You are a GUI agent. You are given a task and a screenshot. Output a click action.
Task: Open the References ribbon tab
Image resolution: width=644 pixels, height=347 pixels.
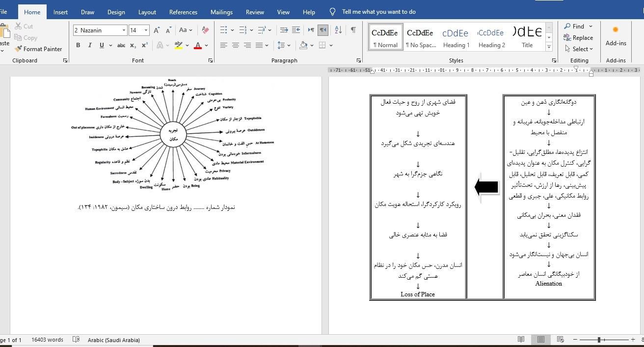[183, 12]
